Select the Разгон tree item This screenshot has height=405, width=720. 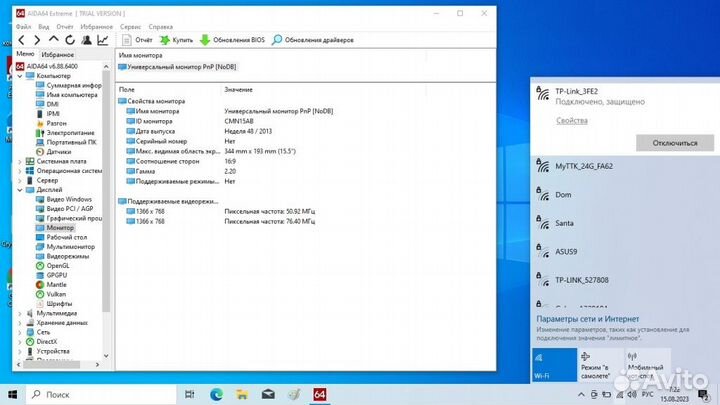point(51,123)
